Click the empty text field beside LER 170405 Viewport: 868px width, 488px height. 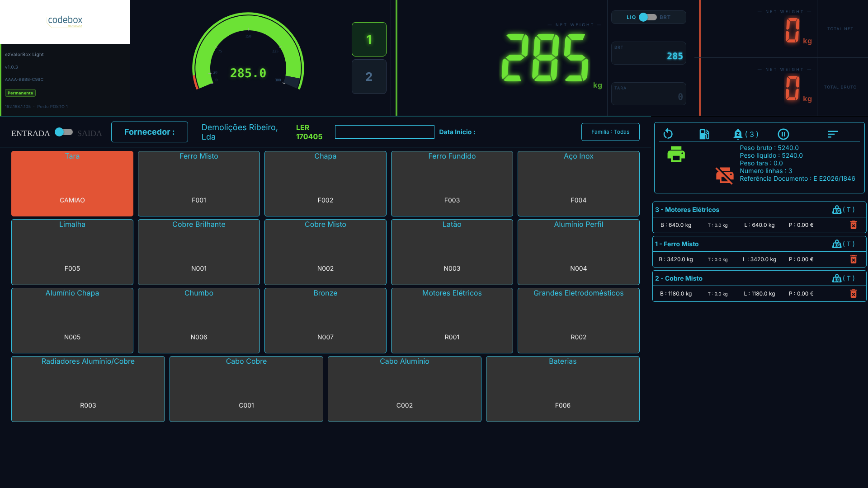(x=385, y=132)
